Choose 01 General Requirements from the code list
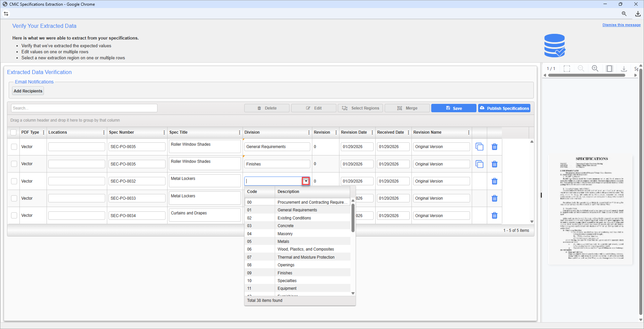 tap(297, 210)
